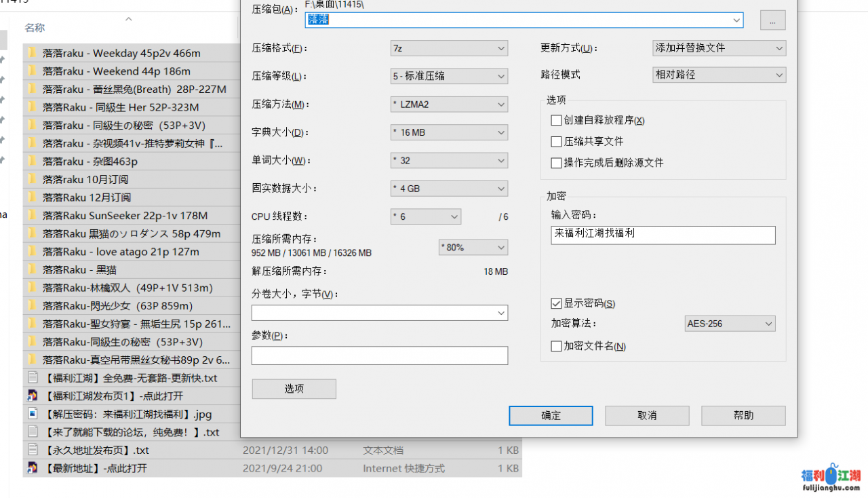Click folder icon of Weekend 44p 186m
The image size is (868, 498).
click(x=32, y=71)
